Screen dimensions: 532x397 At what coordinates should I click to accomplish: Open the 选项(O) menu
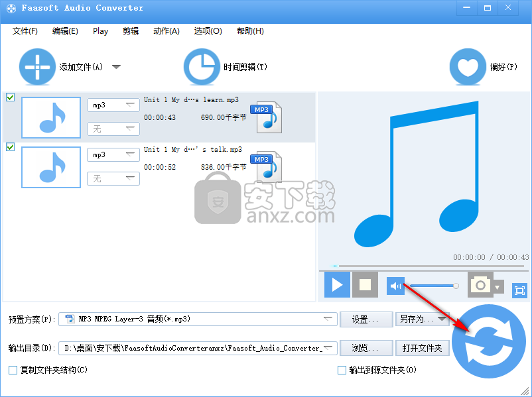pyautogui.click(x=208, y=31)
